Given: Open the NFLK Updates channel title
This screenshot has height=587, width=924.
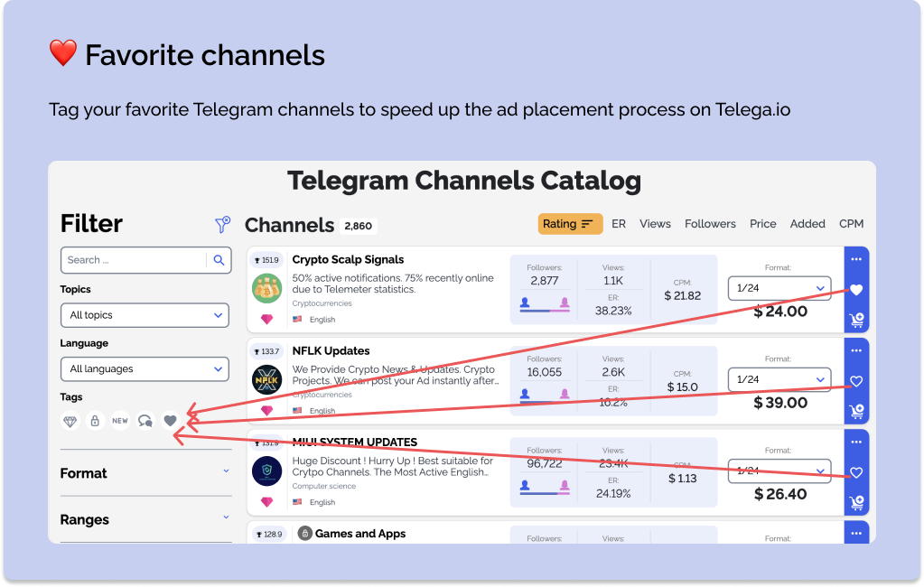Looking at the screenshot, I should coord(331,351).
